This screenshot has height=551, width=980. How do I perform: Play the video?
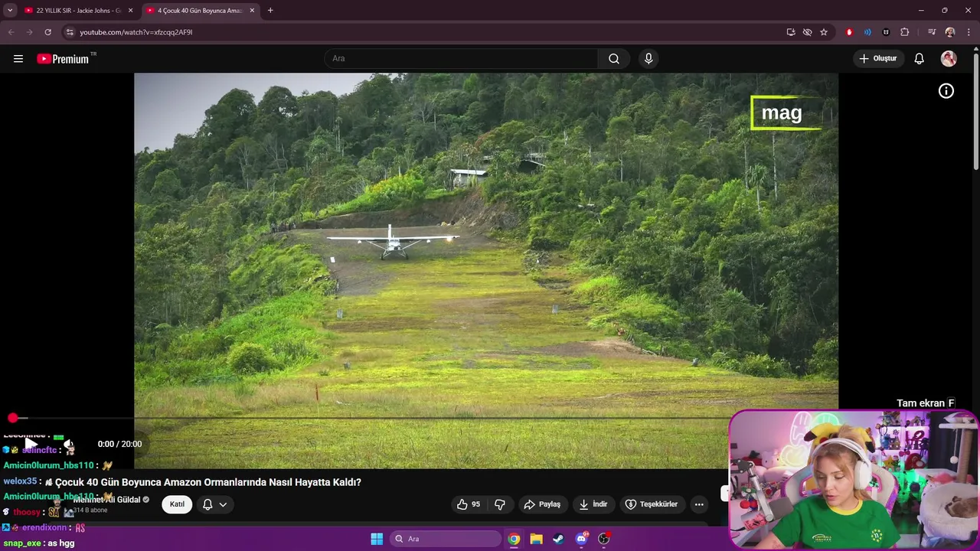pyautogui.click(x=31, y=444)
